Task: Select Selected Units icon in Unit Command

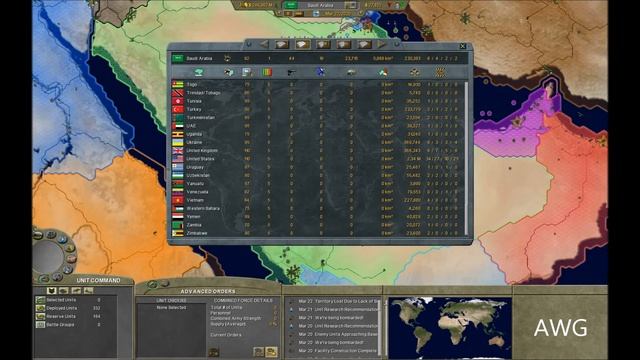Action: 40,300
